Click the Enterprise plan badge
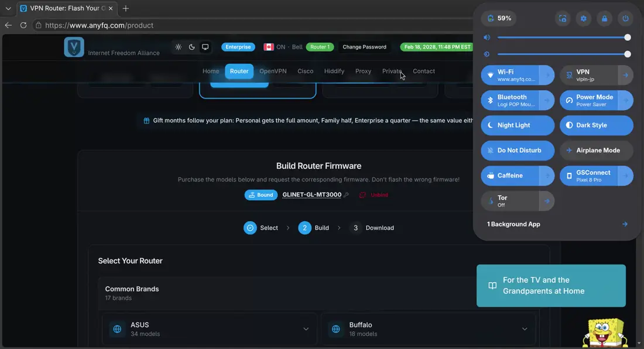This screenshot has height=349, width=644. tap(238, 47)
